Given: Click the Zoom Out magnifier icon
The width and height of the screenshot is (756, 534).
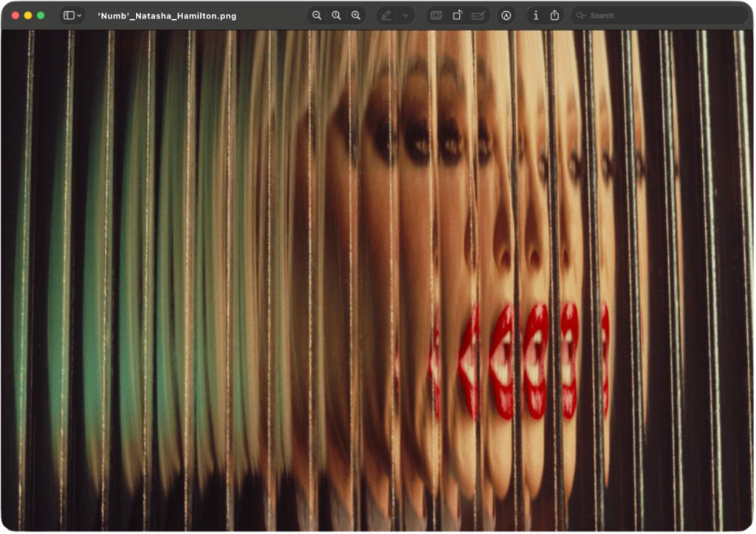Looking at the screenshot, I should (317, 16).
